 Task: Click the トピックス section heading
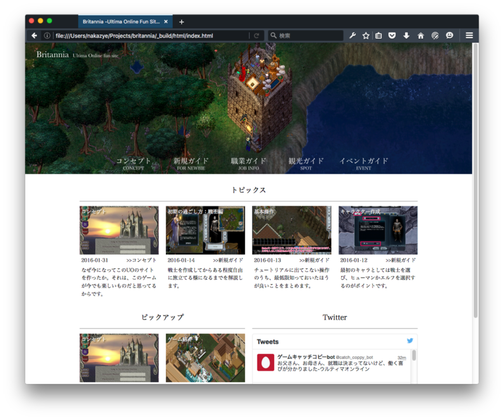[249, 190]
